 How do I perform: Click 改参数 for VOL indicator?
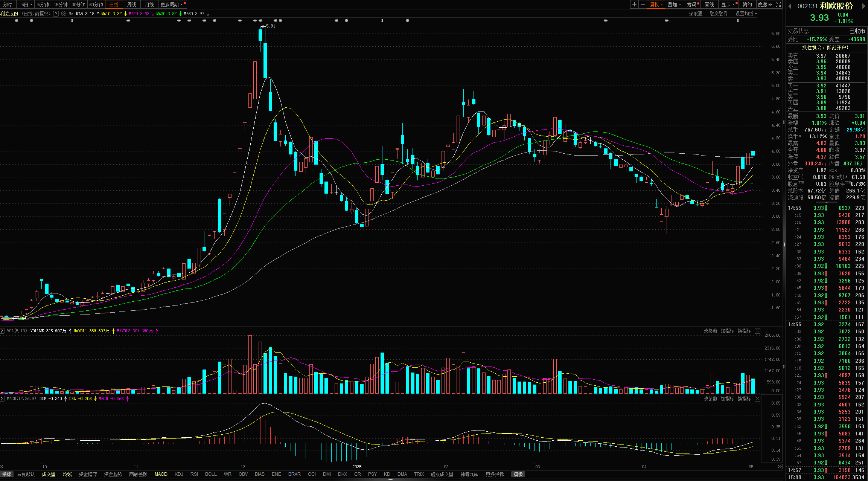tap(710, 331)
